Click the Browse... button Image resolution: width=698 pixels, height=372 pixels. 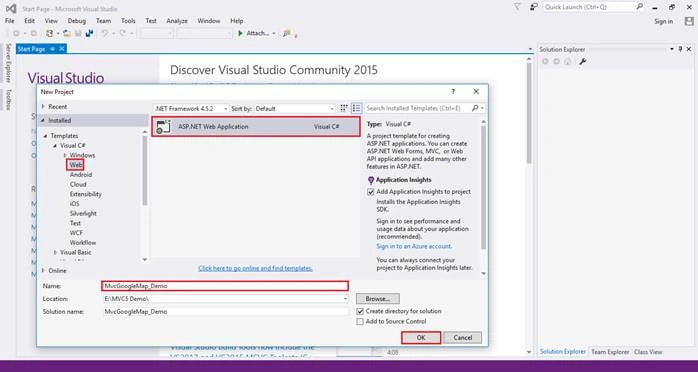tap(378, 299)
